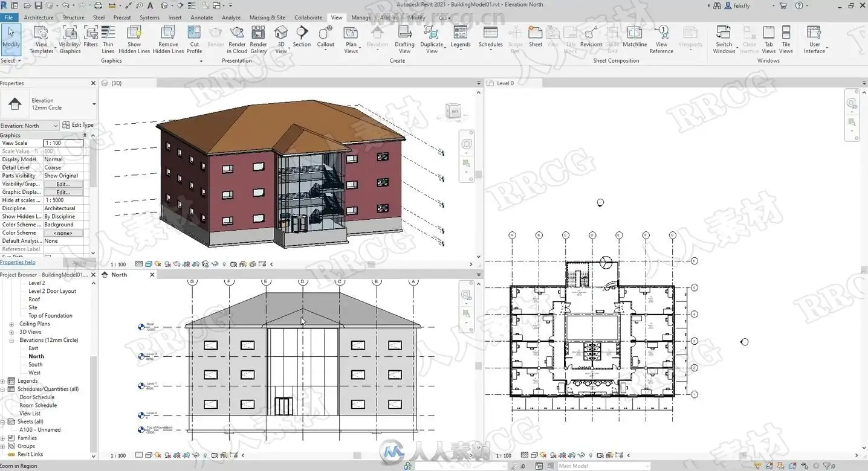
Task: Open the Filters tool in the ribbon
Action: [91, 36]
